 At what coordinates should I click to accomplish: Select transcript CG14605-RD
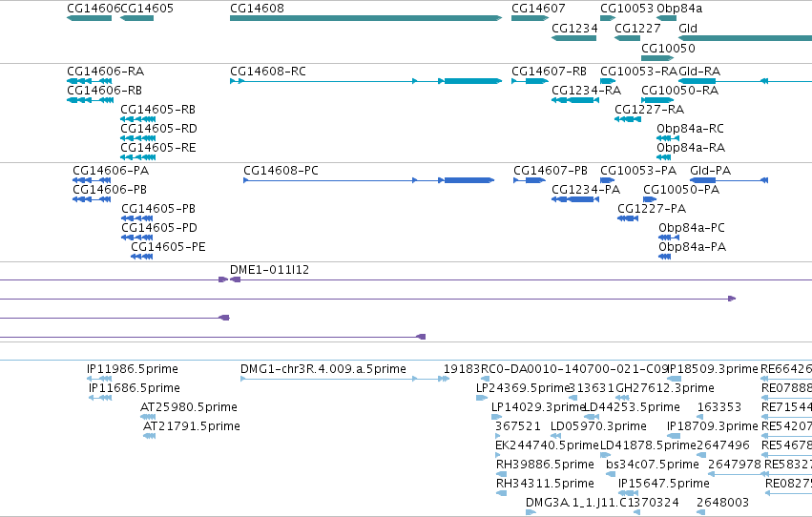(137, 138)
